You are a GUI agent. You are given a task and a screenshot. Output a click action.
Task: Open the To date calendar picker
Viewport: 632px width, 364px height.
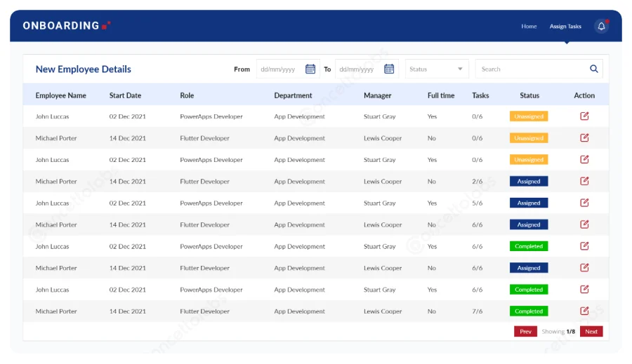pyautogui.click(x=389, y=69)
